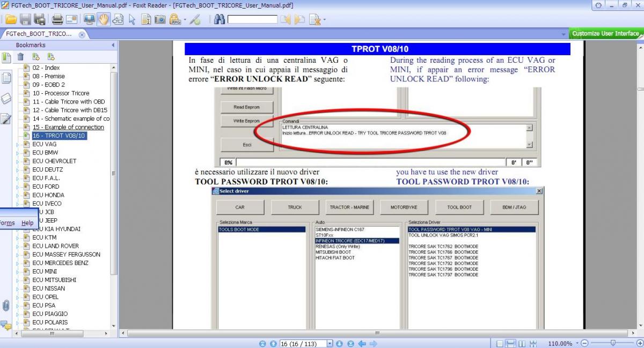This screenshot has height=348, width=644.
Task: Click the Print icon in toolbar
Action: 57,20
